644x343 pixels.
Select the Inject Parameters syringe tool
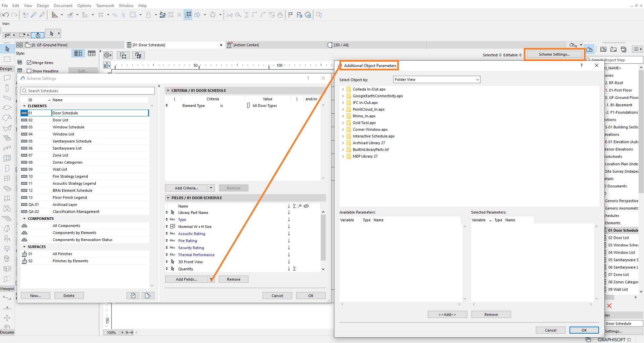[42, 15]
